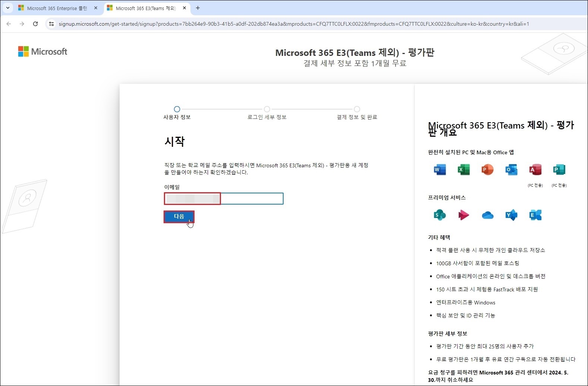Click browser forward arrow
The width and height of the screenshot is (588, 386).
pyautogui.click(x=22, y=24)
